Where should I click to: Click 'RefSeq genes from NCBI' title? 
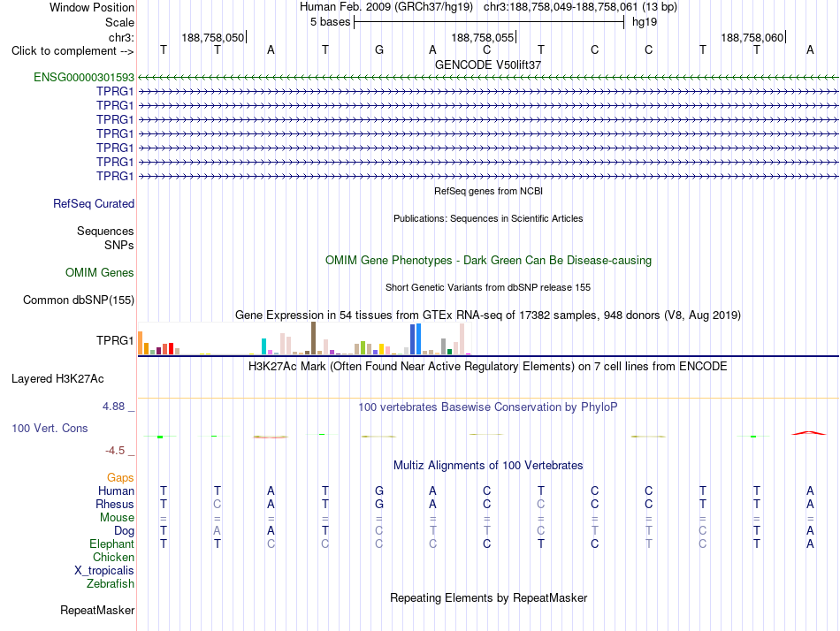pos(489,191)
